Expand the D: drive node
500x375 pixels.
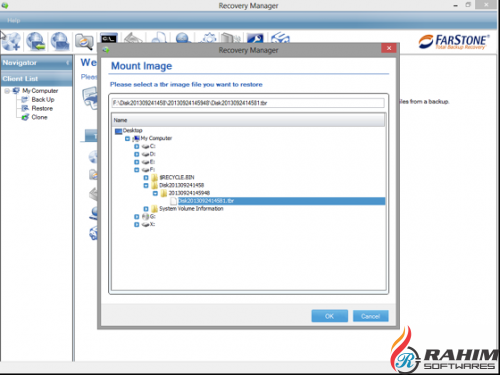(x=137, y=154)
